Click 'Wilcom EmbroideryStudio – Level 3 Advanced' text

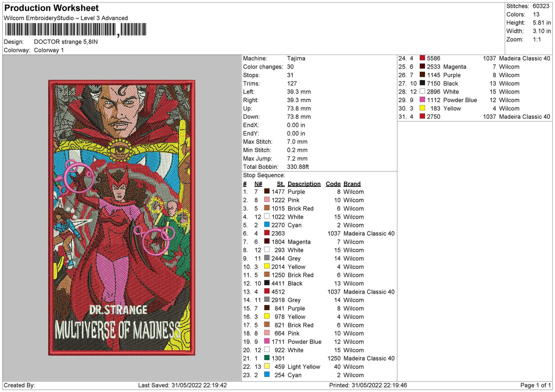click(66, 18)
